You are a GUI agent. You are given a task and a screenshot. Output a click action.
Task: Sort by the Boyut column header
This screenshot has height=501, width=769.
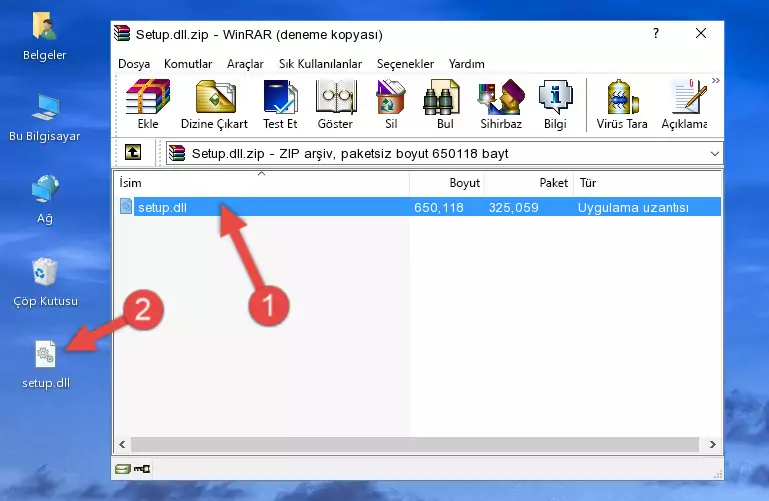(x=447, y=183)
